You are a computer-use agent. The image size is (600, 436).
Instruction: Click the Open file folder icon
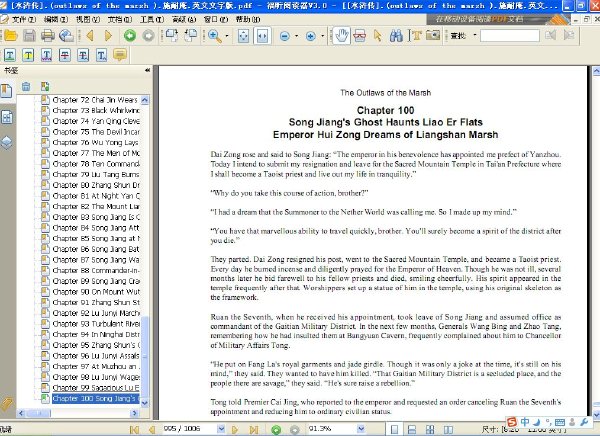tap(10, 36)
